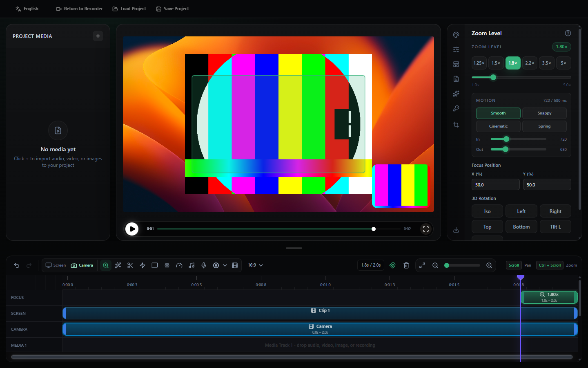
Task: Open the 16:9 aspect ratio dropdown
Action: [x=256, y=265]
